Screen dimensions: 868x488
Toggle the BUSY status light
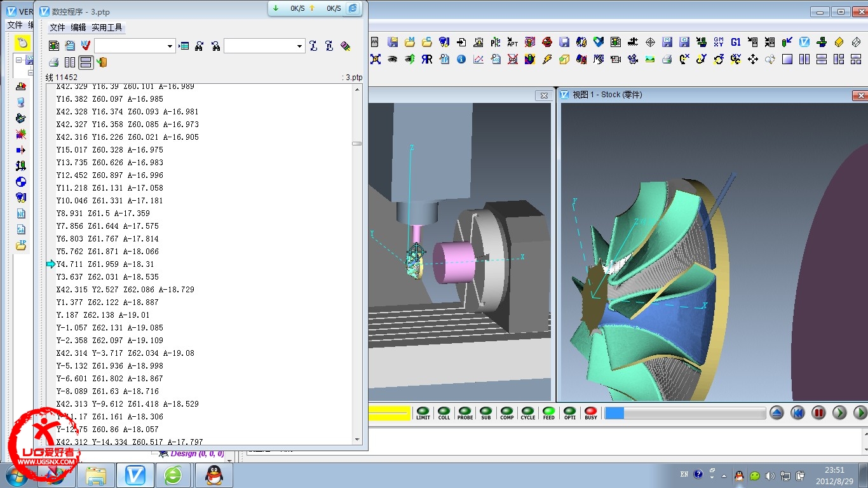click(x=590, y=413)
